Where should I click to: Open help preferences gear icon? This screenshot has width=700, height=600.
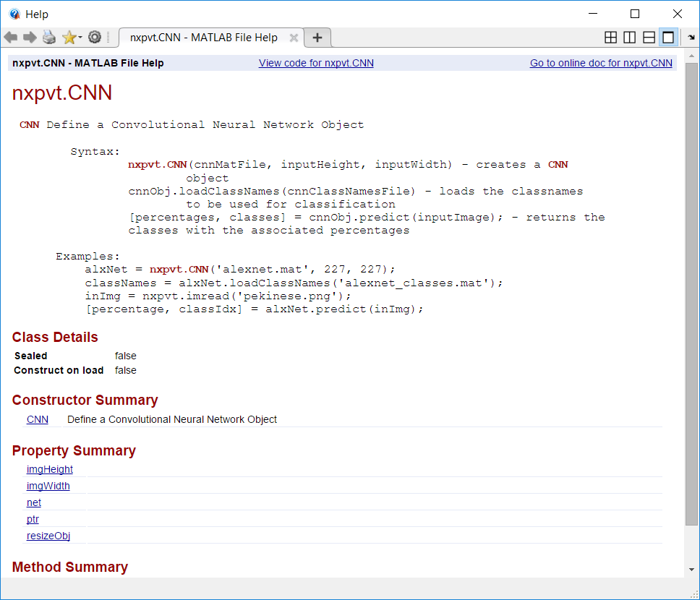95,37
